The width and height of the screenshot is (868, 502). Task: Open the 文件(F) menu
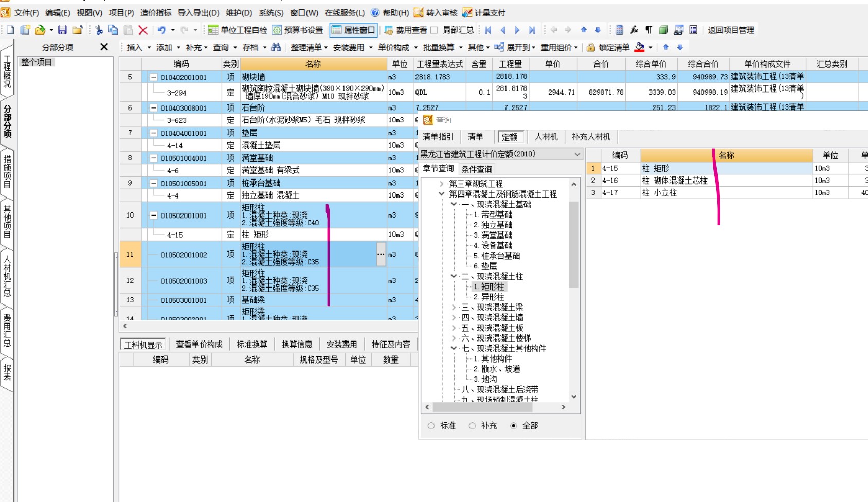[x=26, y=13]
